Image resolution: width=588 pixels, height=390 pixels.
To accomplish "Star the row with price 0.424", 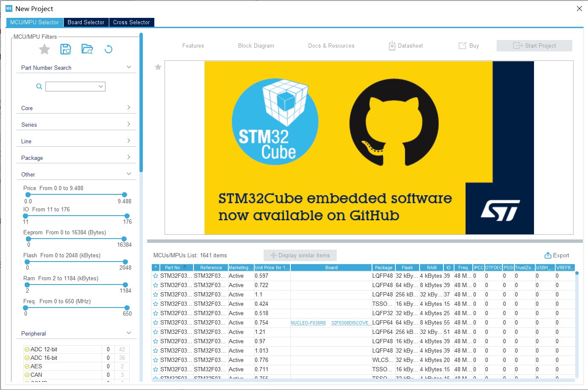I will 156,304.
